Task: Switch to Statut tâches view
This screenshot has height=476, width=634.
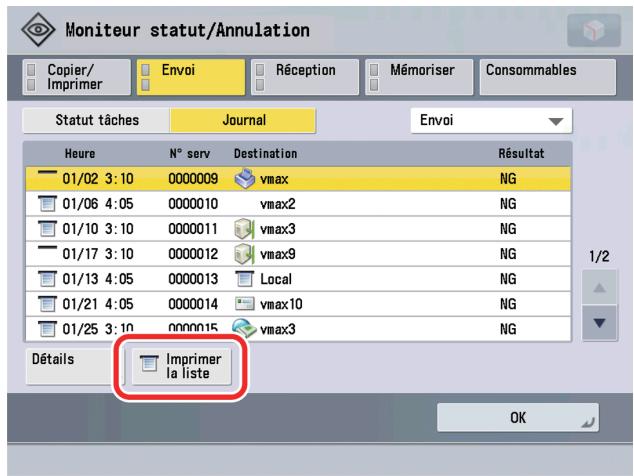Action: click(96, 120)
